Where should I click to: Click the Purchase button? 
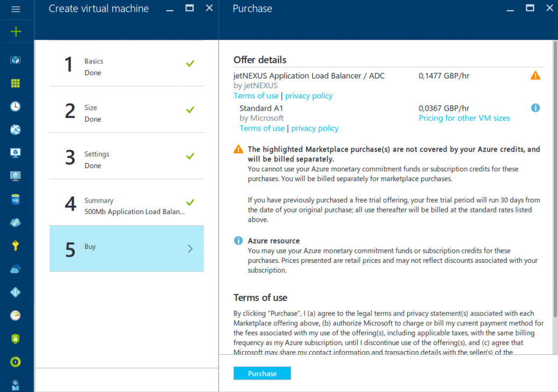coord(262,373)
